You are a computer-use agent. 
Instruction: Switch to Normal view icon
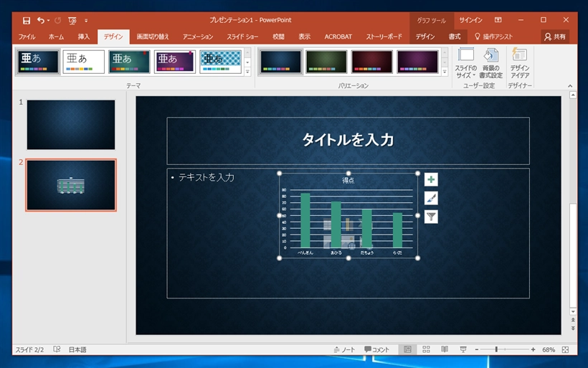pyautogui.click(x=407, y=349)
